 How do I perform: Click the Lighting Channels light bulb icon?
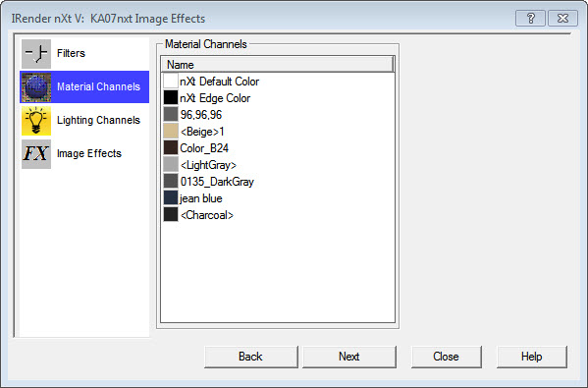click(x=36, y=121)
